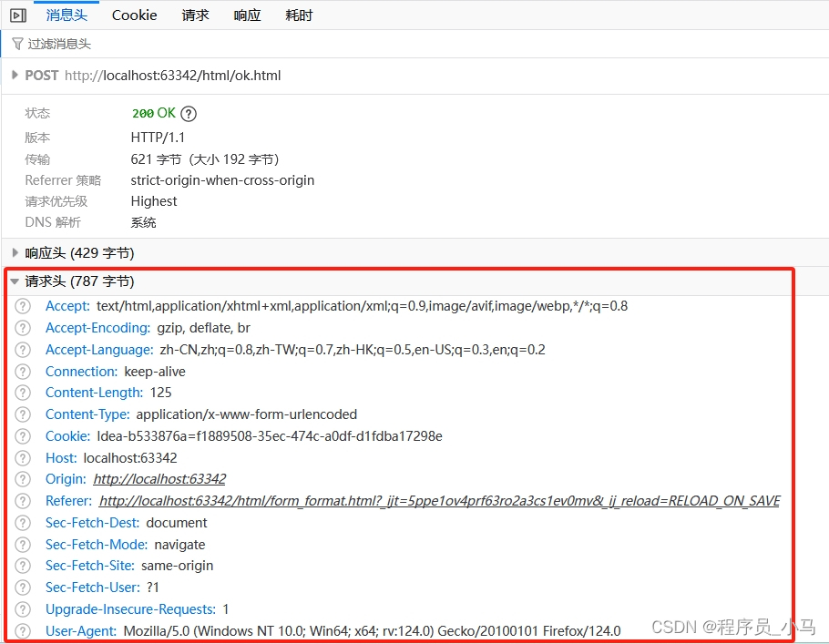Viewport: 829px width, 644px height.
Task: Select the keep-alive connection value
Action: (x=155, y=371)
